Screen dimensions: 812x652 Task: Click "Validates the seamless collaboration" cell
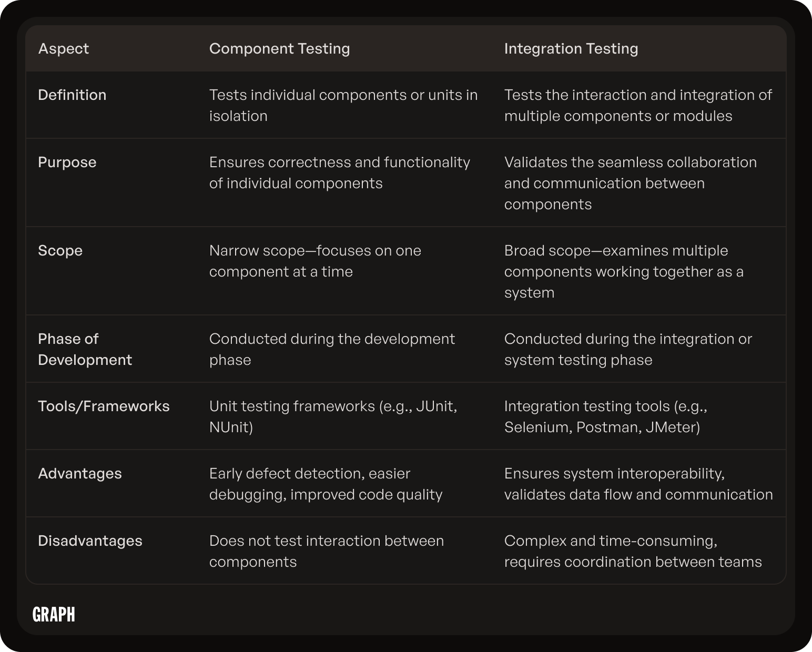pyautogui.click(x=631, y=183)
